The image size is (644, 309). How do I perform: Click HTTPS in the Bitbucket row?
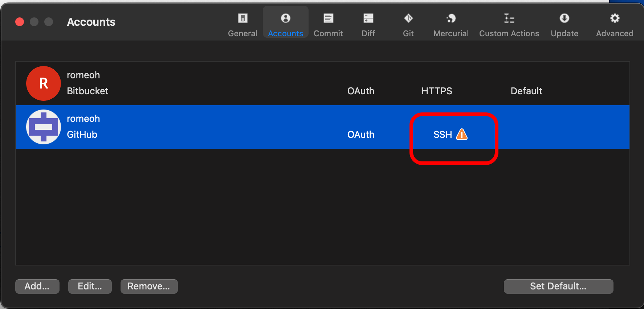[437, 91]
